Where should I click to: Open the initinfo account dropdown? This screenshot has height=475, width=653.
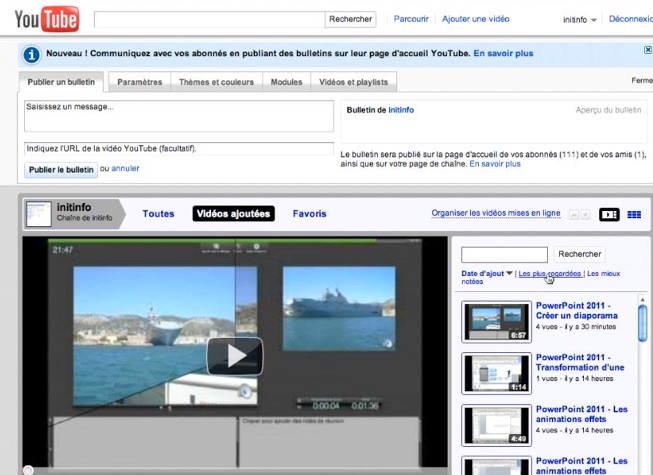[x=580, y=20]
